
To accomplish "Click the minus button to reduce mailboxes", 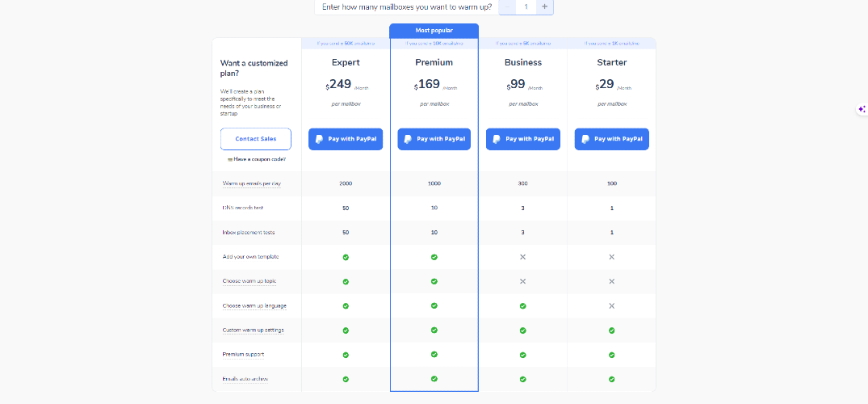I will (508, 6).
